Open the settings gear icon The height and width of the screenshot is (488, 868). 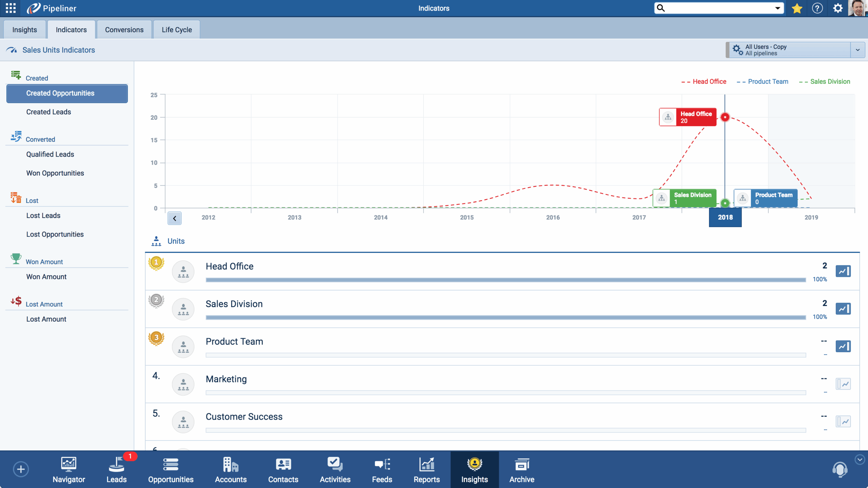[837, 8]
